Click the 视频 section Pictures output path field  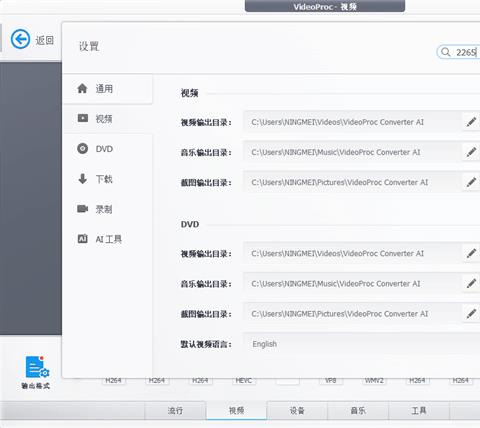point(353,182)
